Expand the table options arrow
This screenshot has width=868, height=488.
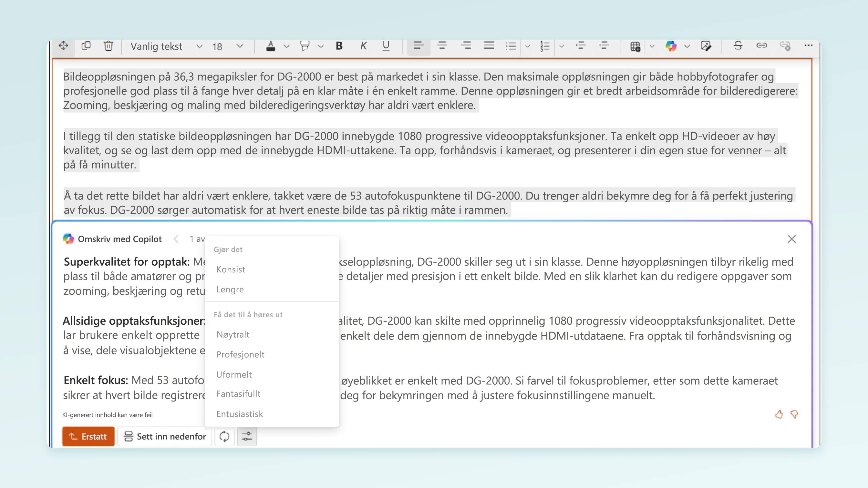click(652, 46)
